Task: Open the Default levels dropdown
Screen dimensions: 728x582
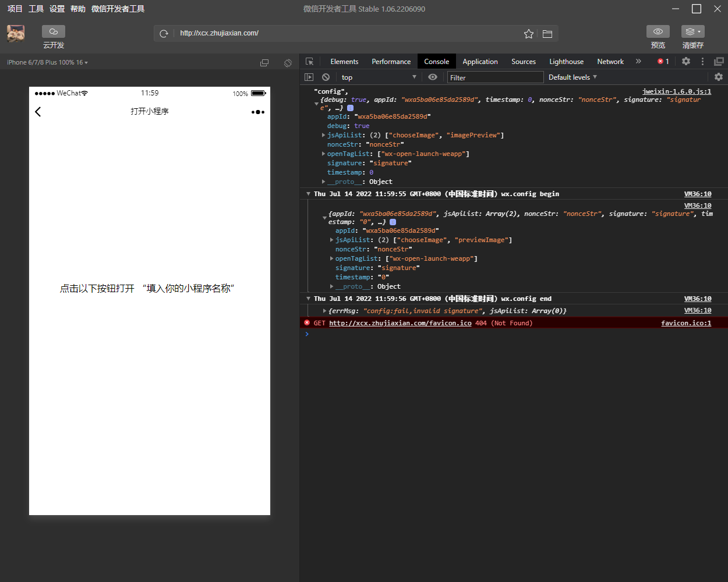Action: click(x=572, y=77)
